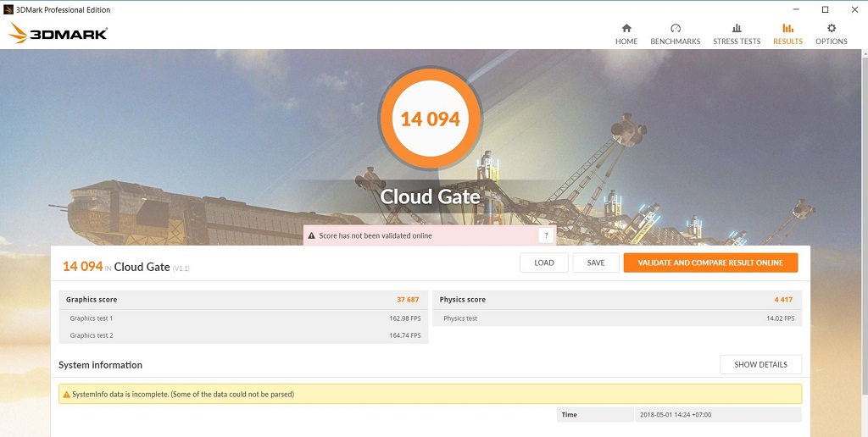Minimize the 3DMark window
This screenshot has width=868, height=437.
pos(795,9)
